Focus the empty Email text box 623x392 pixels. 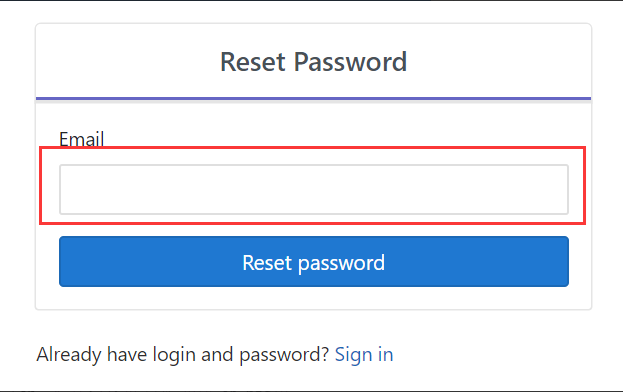tap(314, 189)
